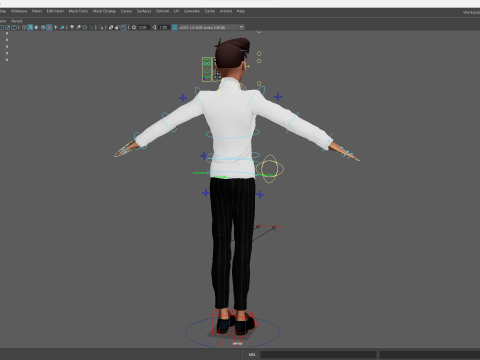The image size is (480, 360).
Task: Open the UV menu
Action: coord(176,11)
